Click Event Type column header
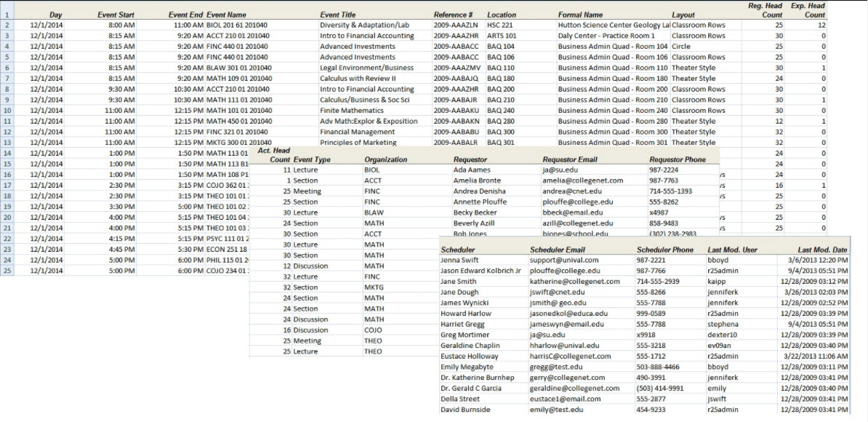 coord(312,159)
